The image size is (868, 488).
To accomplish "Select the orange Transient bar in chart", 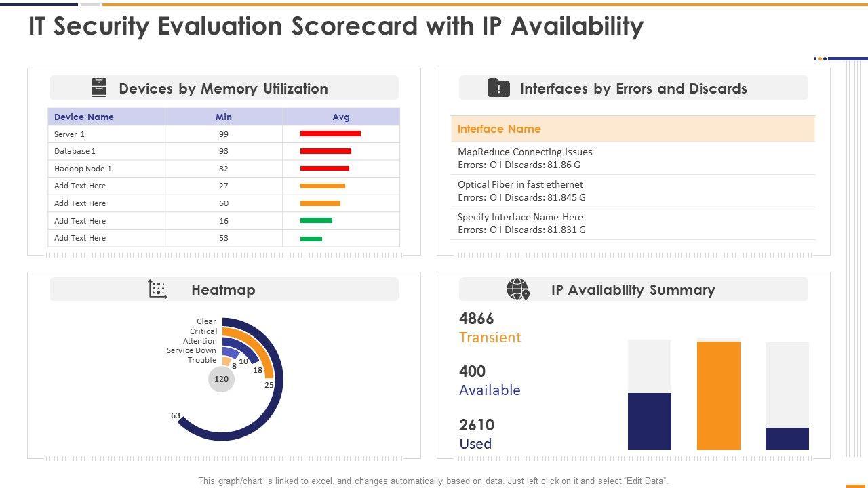I will coord(718,395).
